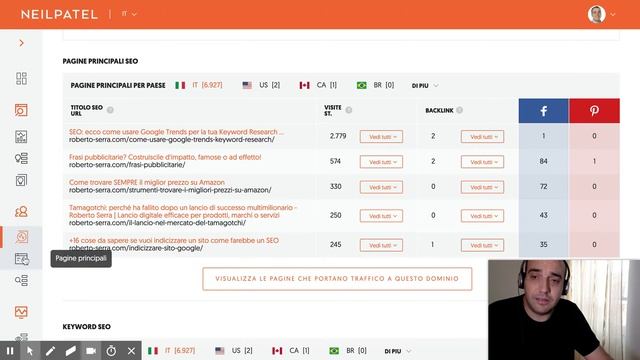Expand Di più countries in Pagine principali

pyautogui.click(x=425, y=85)
